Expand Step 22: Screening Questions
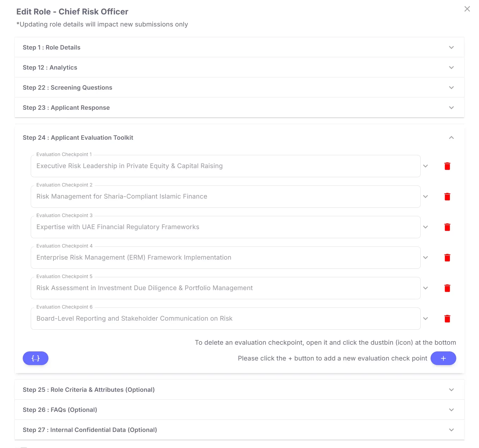 pos(451,88)
